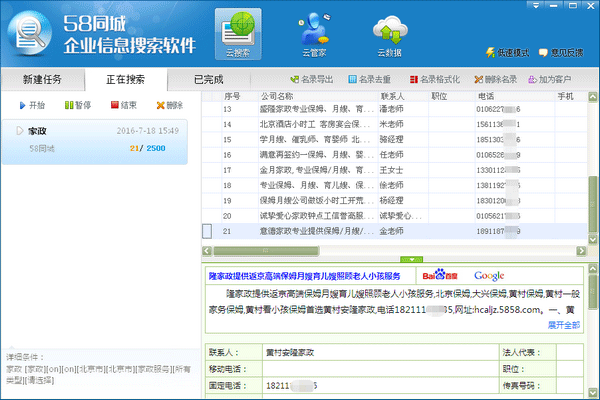Switch to the 已完成 tab
The height and width of the screenshot is (400, 600).
(209, 80)
